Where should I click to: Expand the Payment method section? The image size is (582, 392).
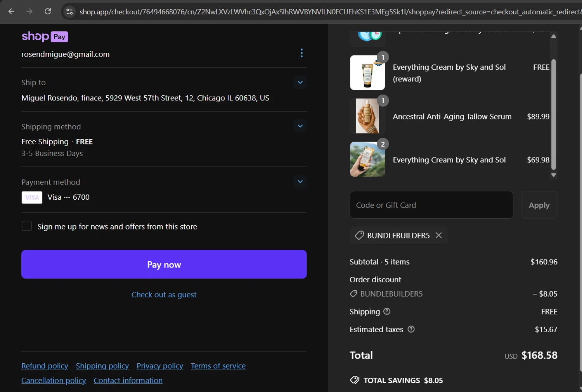click(x=300, y=181)
